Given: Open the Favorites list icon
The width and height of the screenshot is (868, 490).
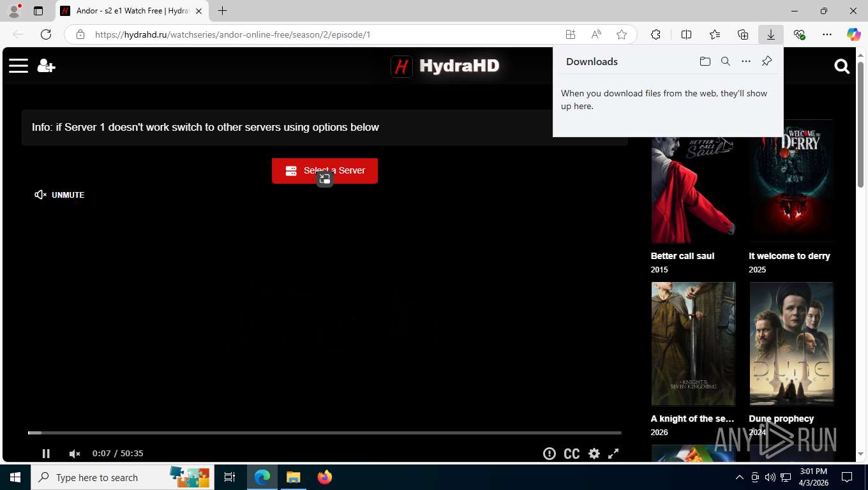Looking at the screenshot, I should click(x=715, y=34).
